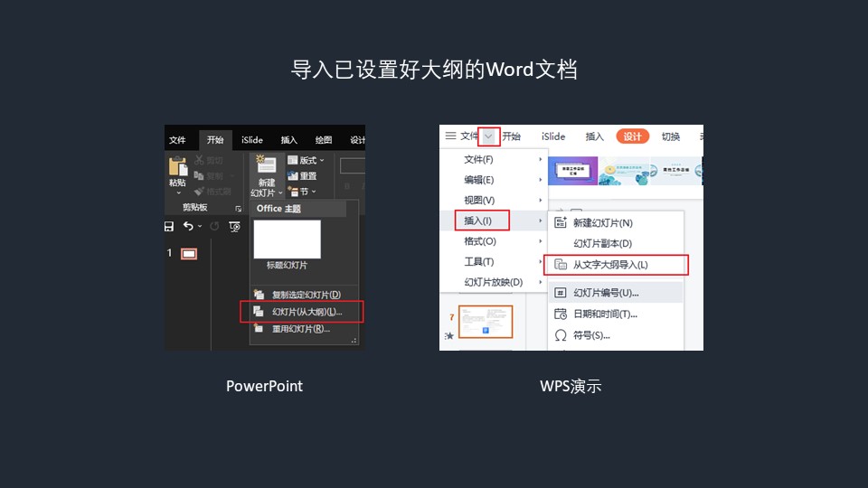Open the 插入 tab in PowerPoint
The width and height of the screenshot is (868, 488).
(x=288, y=140)
